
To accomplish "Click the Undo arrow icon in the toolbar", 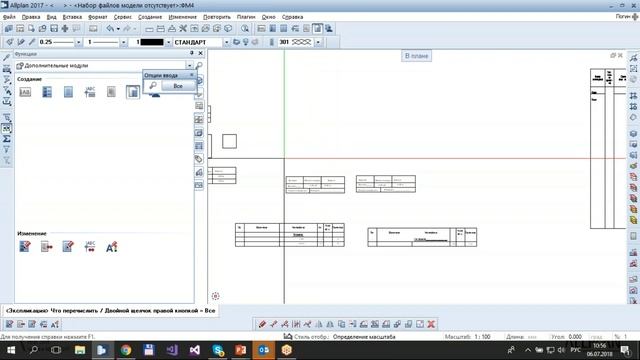I will pyautogui.click(x=110, y=29).
